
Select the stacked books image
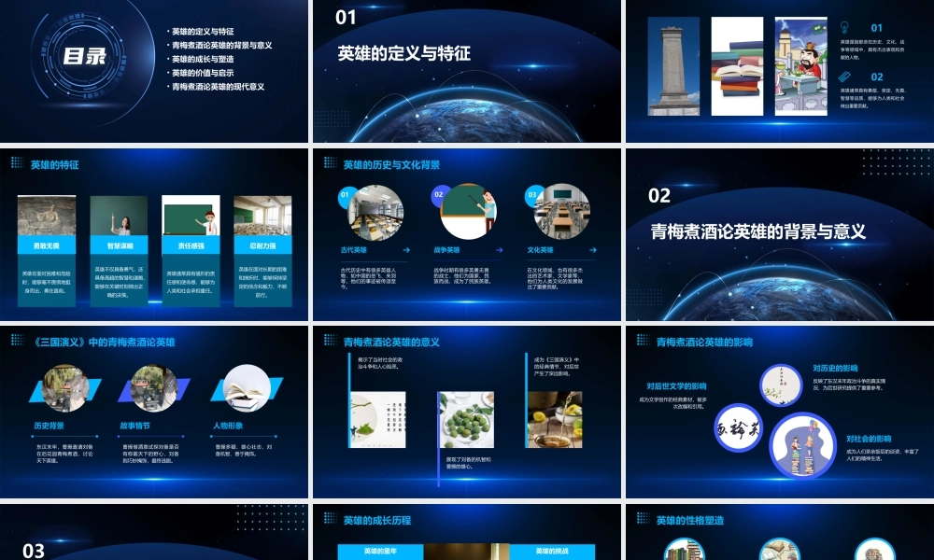click(737, 66)
